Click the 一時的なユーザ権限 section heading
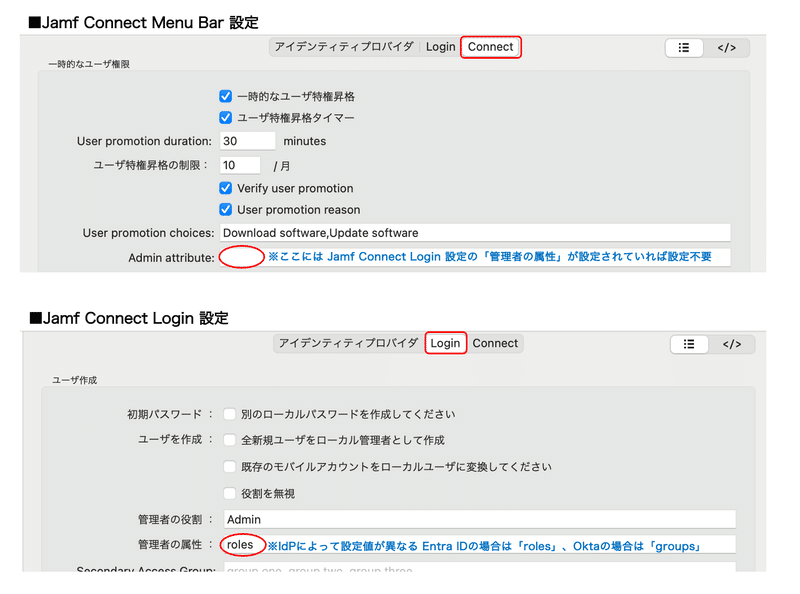 [x=89, y=64]
